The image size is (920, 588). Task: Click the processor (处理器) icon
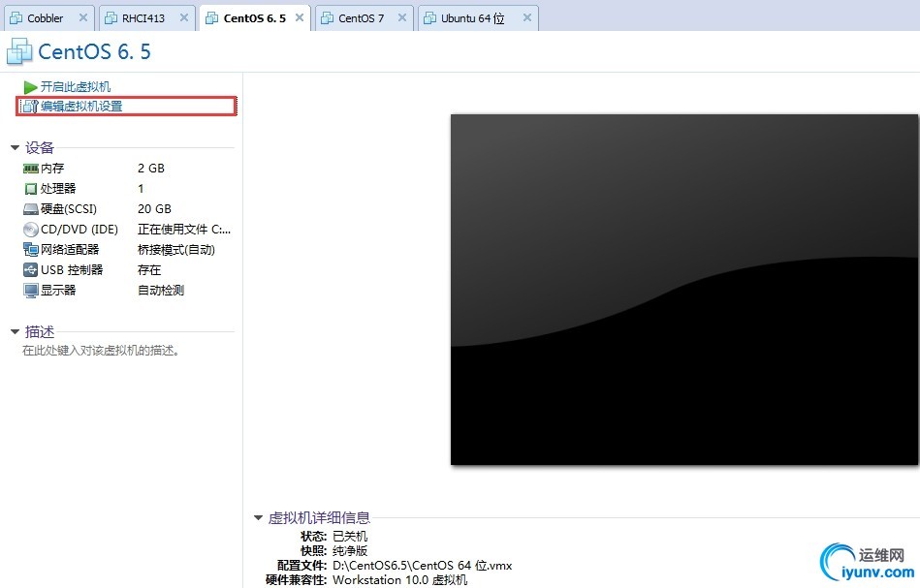(30, 189)
